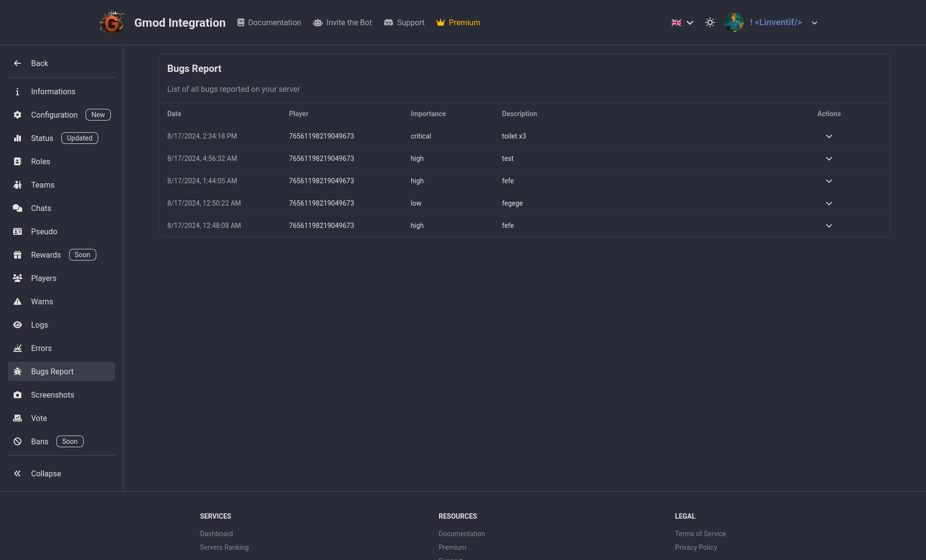Click the Chats bubble icon
This screenshot has height=560, width=926.
18,209
